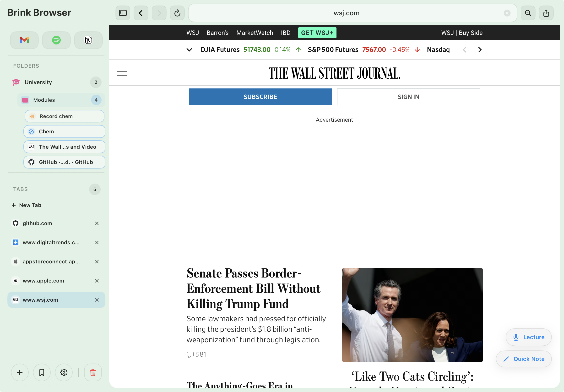Open the University folder

pyautogui.click(x=56, y=82)
